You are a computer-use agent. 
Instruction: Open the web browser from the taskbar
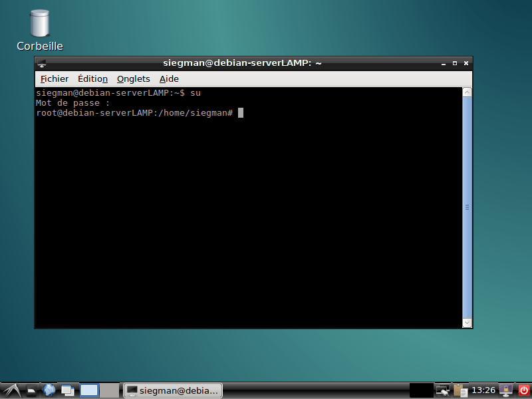pos(49,390)
